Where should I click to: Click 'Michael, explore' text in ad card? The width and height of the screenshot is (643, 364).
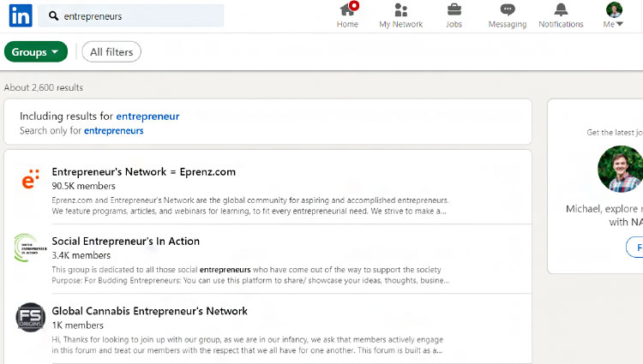pos(602,209)
